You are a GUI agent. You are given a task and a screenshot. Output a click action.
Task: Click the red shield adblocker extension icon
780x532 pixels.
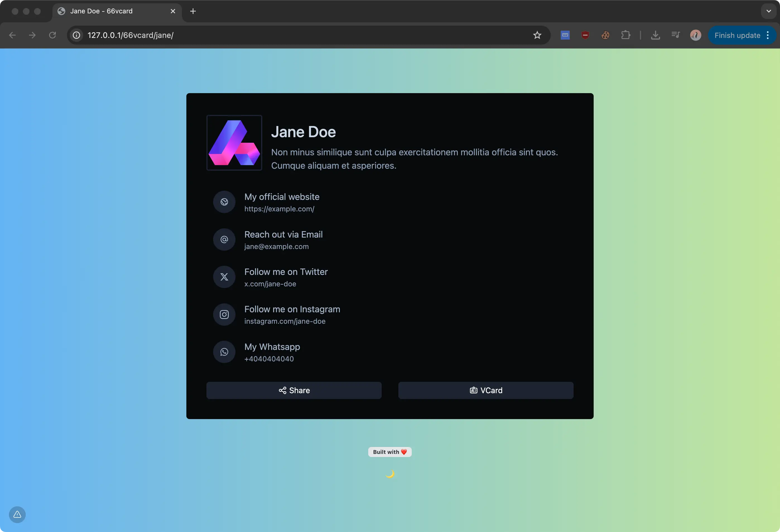(x=585, y=35)
